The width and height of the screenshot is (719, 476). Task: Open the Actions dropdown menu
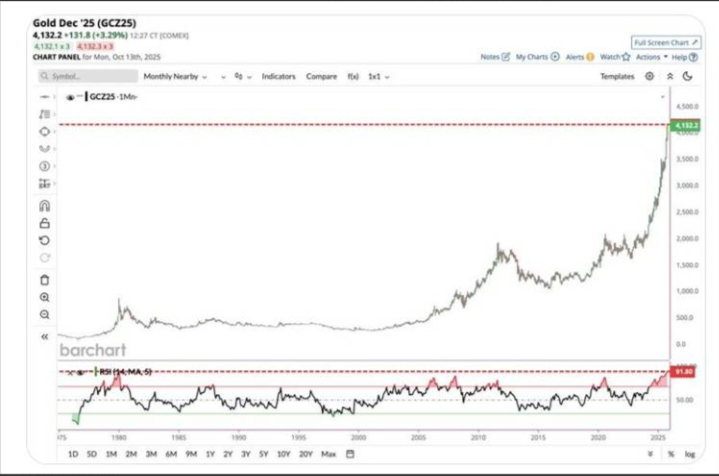[650, 57]
